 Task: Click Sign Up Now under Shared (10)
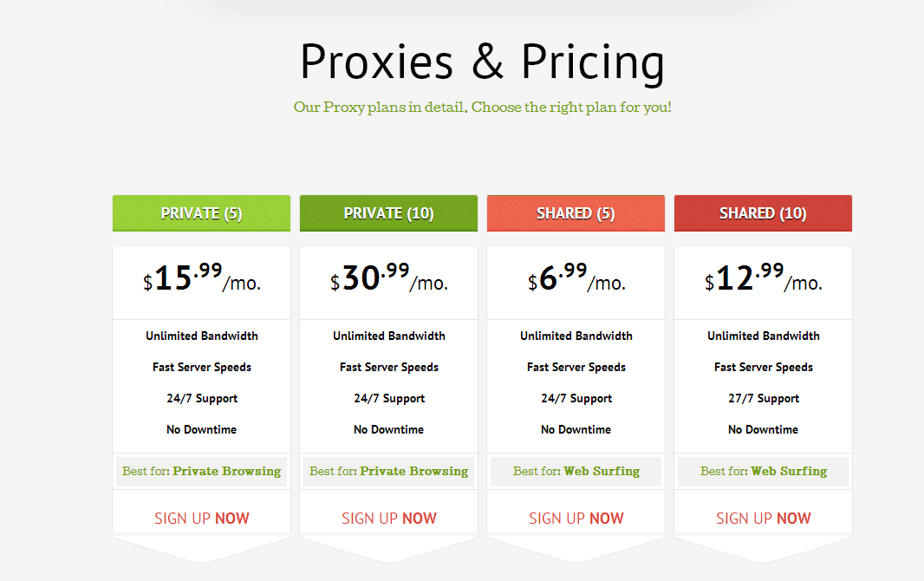tap(763, 518)
